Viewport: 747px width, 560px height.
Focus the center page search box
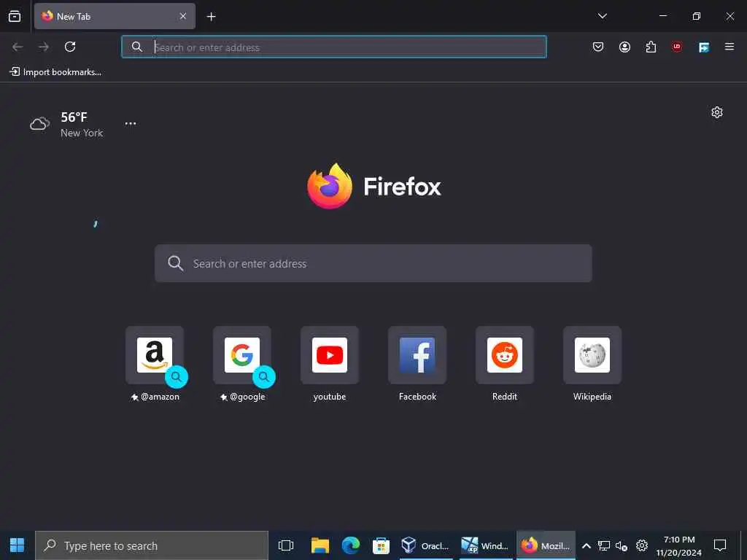coord(373,263)
